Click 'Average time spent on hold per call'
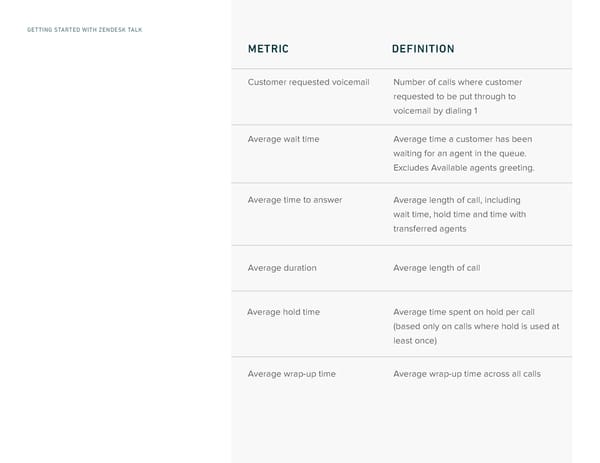 pyautogui.click(x=464, y=312)
